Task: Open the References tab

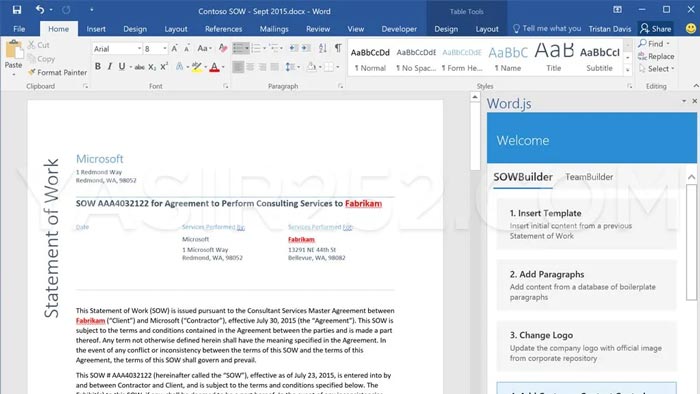Action: click(x=223, y=29)
